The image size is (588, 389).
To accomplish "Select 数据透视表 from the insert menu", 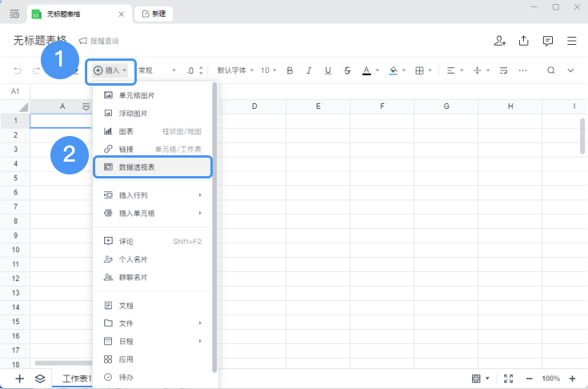I will [152, 166].
